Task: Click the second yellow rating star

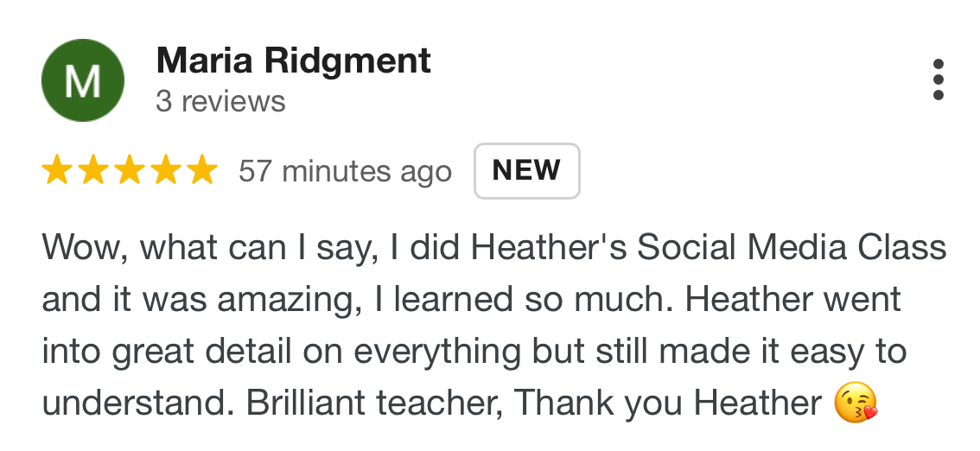Action: point(92,170)
